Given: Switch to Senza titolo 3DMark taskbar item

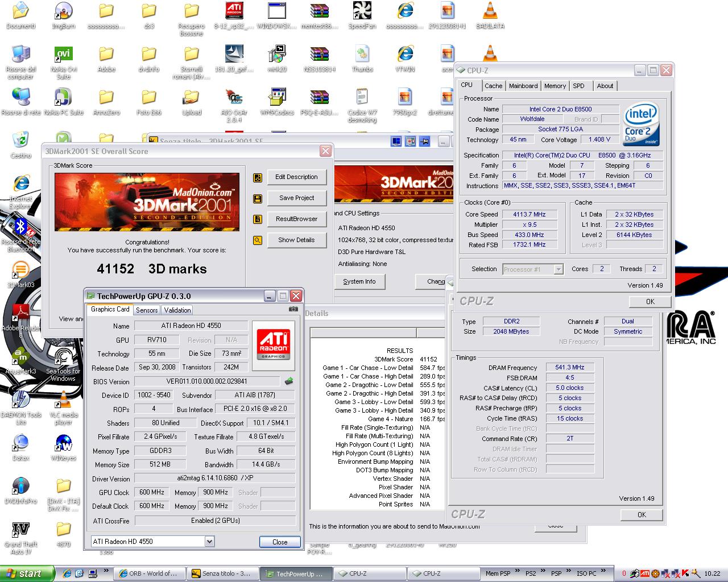Looking at the screenshot, I should pos(224,573).
